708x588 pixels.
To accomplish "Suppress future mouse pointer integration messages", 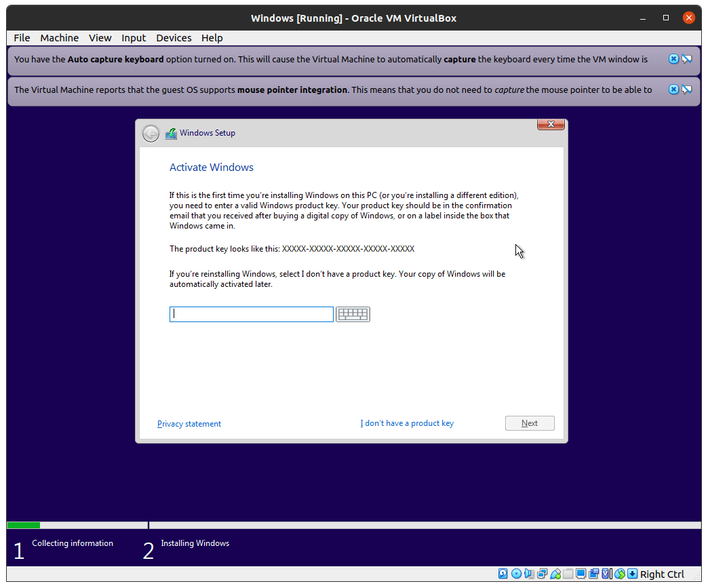I will point(687,90).
